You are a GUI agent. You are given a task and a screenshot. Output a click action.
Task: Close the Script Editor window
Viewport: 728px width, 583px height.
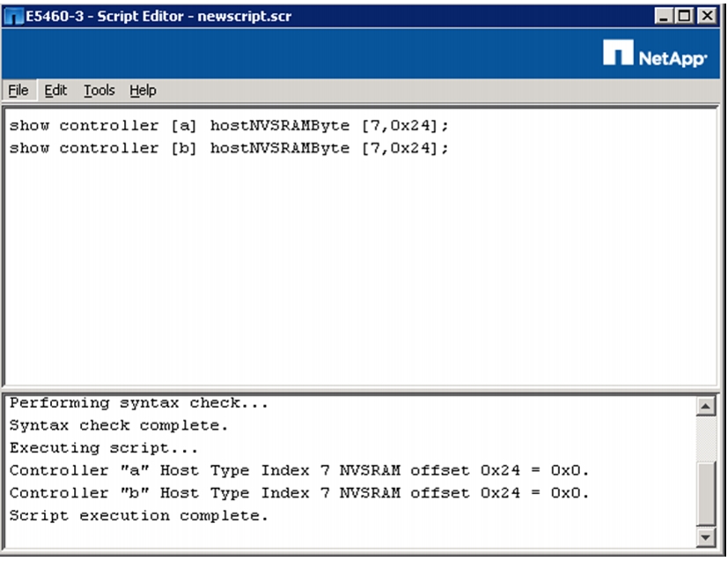click(707, 16)
